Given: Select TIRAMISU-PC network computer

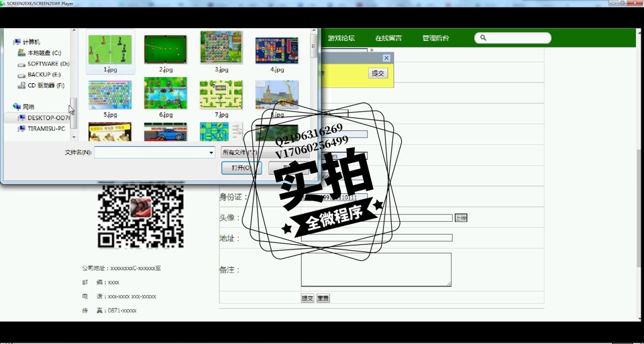Looking at the screenshot, I should (x=46, y=129).
